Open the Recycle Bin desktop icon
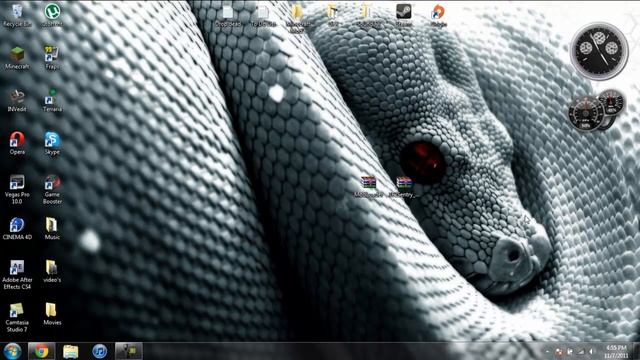This screenshot has width=640, height=360. (17, 15)
